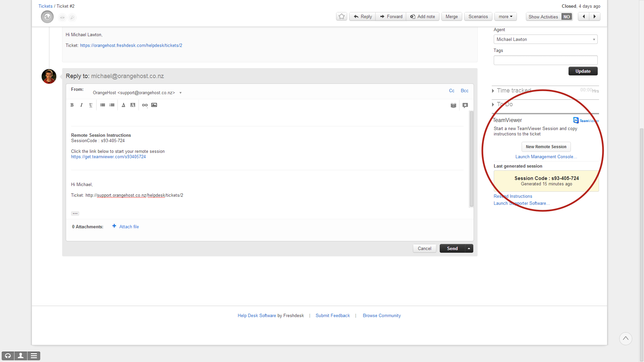The image size is (644, 362).
Task: Star this ticket with the star icon
Action: (341, 16)
